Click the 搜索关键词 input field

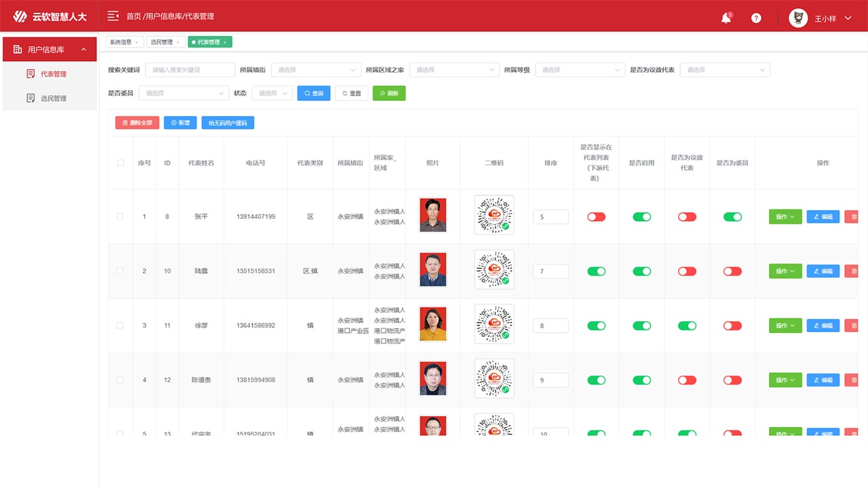[182, 70]
